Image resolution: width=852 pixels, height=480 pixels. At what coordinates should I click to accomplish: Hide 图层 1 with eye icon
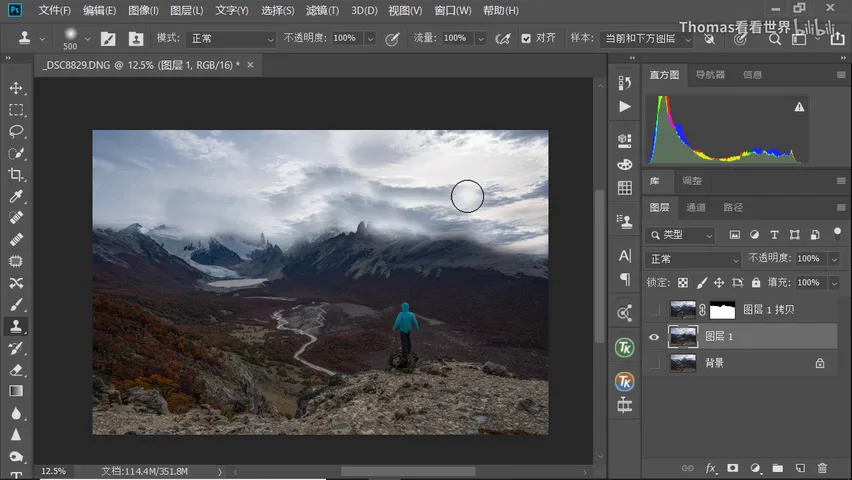point(654,337)
